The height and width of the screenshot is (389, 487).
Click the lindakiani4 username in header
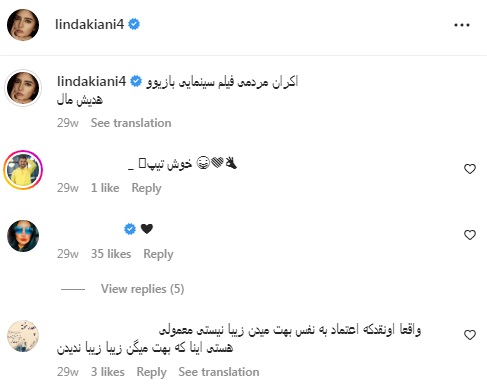(89, 24)
